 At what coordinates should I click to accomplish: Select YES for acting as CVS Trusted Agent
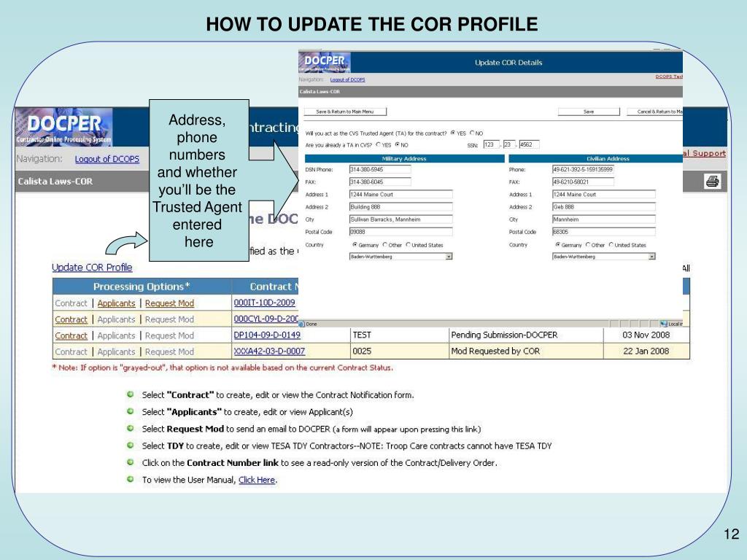tap(453, 133)
